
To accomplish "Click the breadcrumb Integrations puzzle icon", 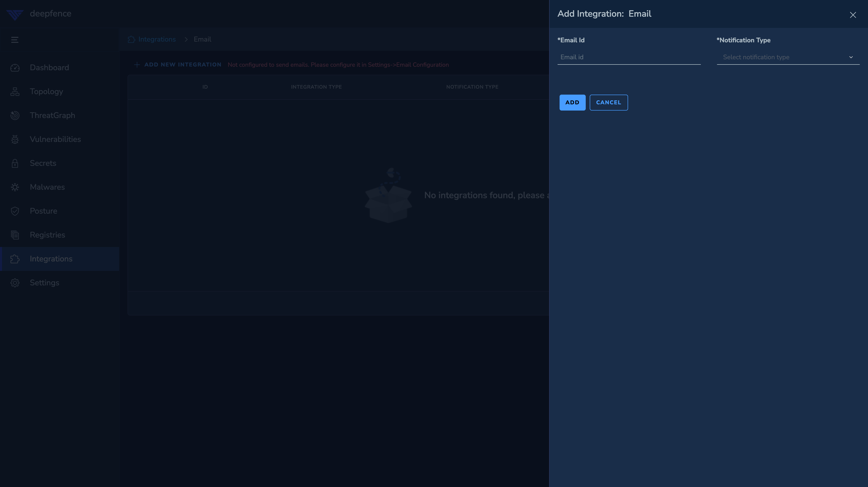I will tap(131, 39).
